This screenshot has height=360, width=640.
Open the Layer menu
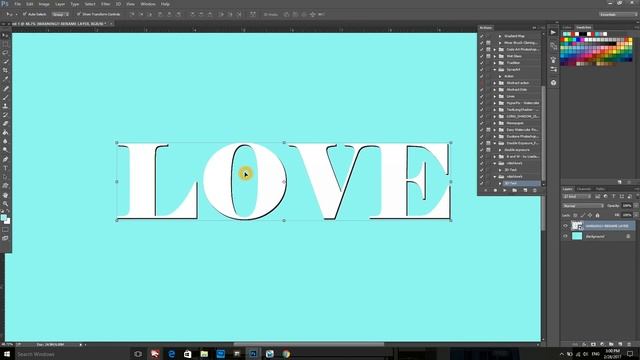coord(60,4)
